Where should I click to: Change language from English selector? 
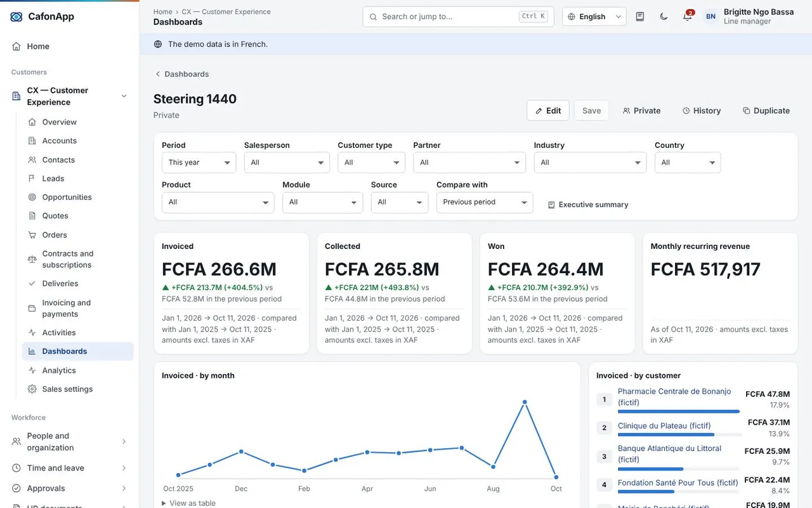click(594, 17)
